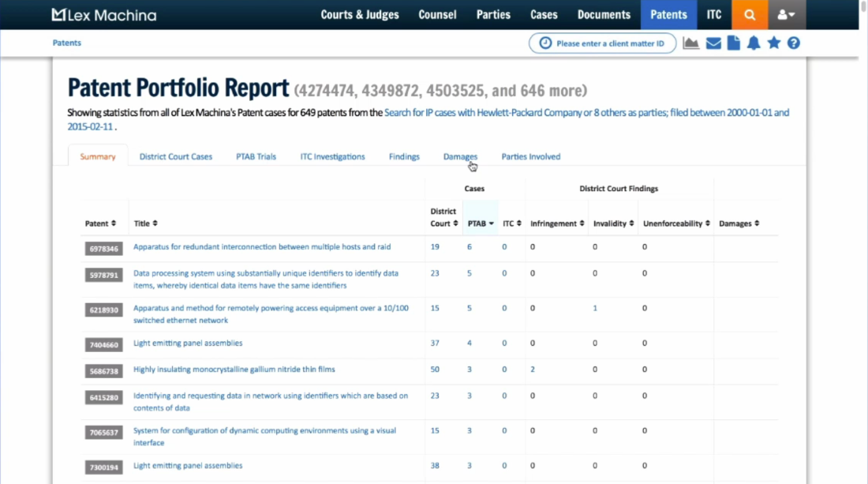Sort by Unenforceability column
Screen dimensions: 868x484
click(676, 223)
